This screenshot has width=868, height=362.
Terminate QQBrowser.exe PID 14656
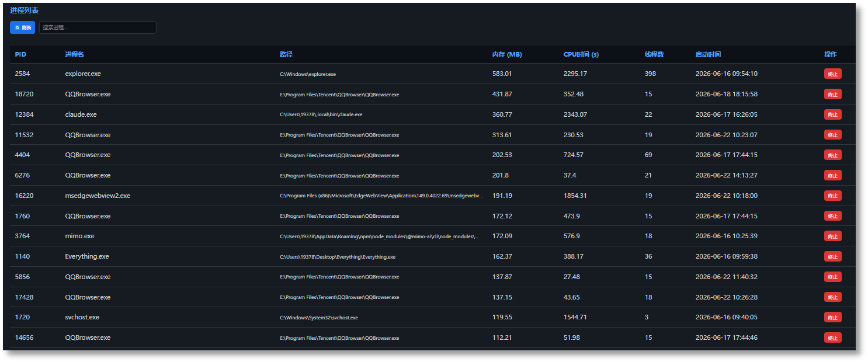(832, 337)
